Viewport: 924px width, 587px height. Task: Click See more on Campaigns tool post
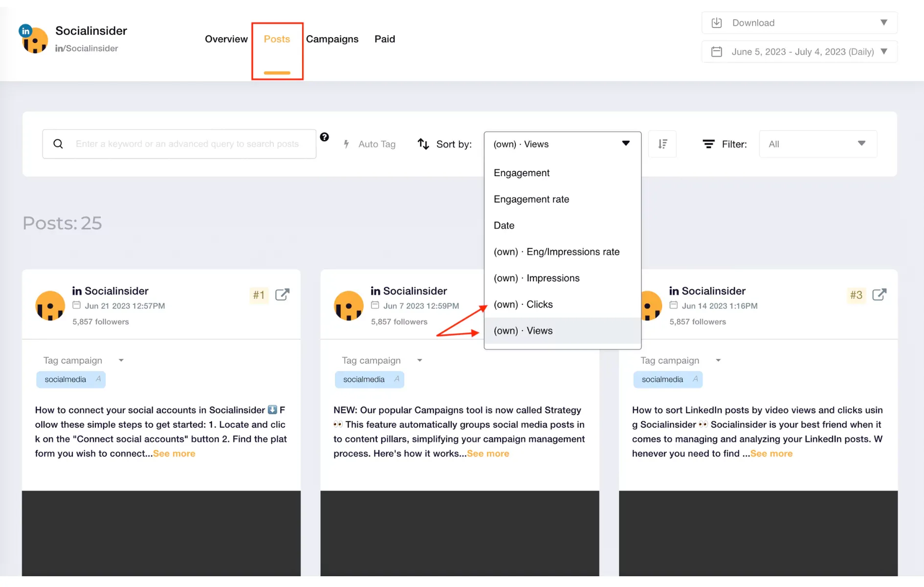(488, 454)
